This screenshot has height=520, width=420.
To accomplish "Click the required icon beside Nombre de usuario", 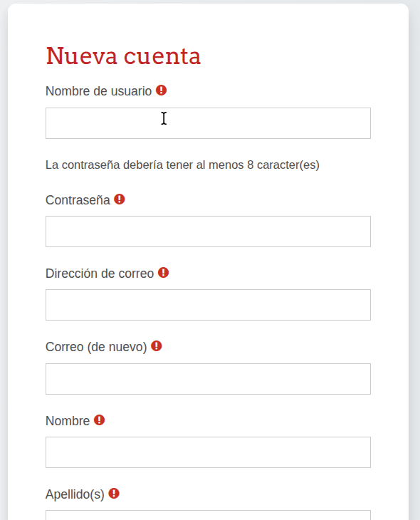I will [x=161, y=90].
